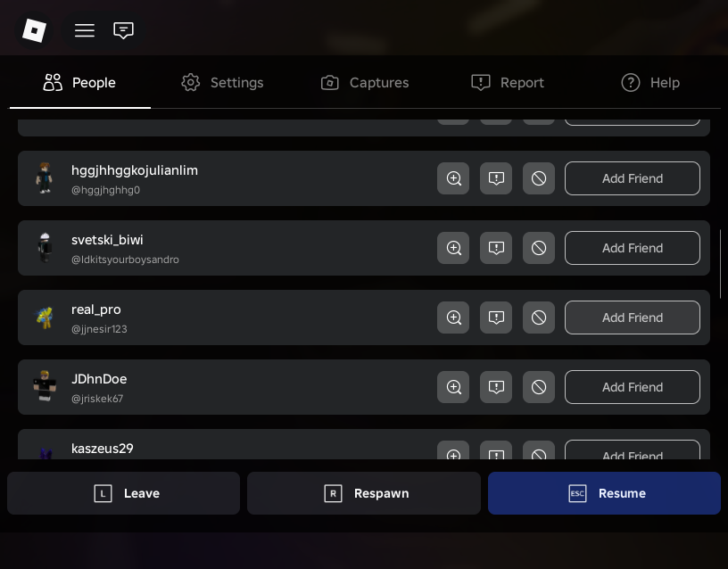Viewport: 728px width, 569px height.
Task: Block player JDhnDoe
Action: [x=539, y=387]
